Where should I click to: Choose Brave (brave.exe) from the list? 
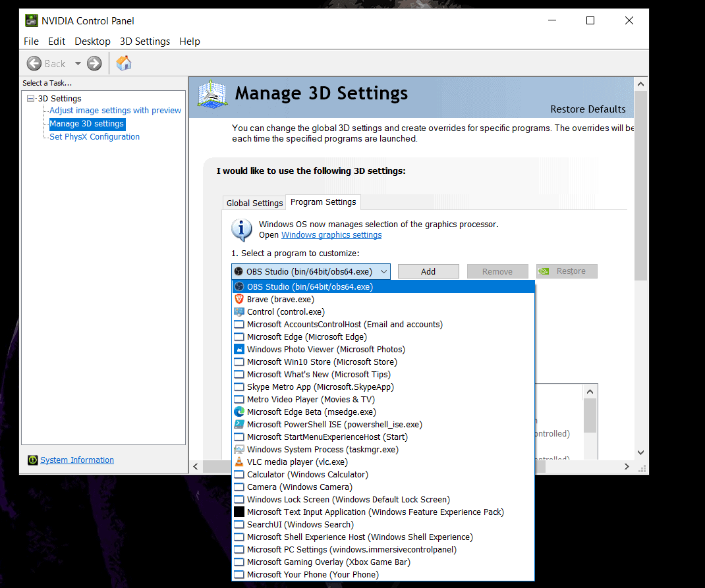tap(383, 299)
